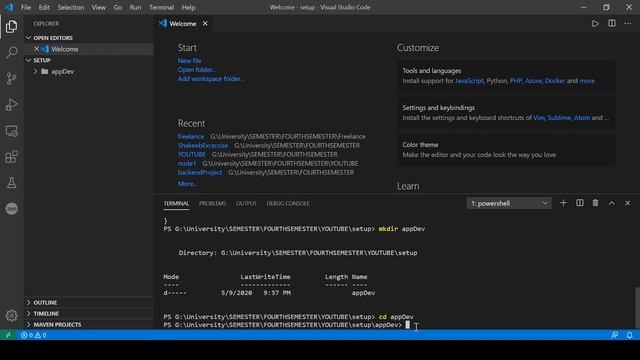Open the powershell terminal selector dropdown

coord(509,203)
